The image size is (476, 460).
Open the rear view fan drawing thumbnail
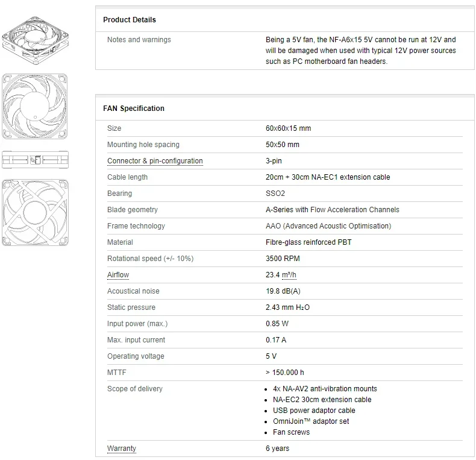(x=36, y=212)
